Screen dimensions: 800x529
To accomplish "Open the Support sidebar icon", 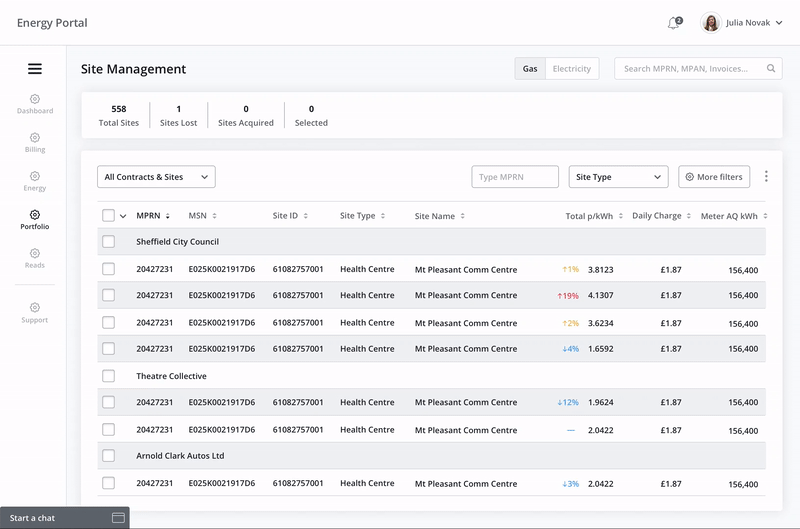I will (35, 313).
